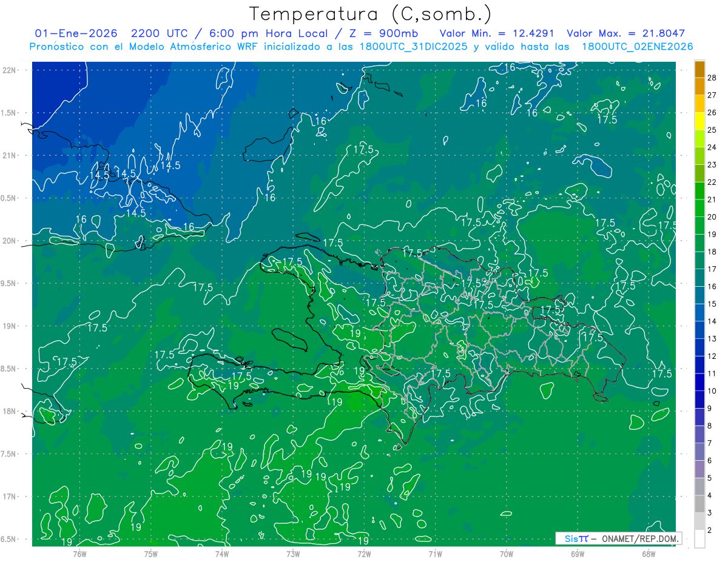
Task: Select the '73W' longitude axis label
Action: [x=293, y=554]
